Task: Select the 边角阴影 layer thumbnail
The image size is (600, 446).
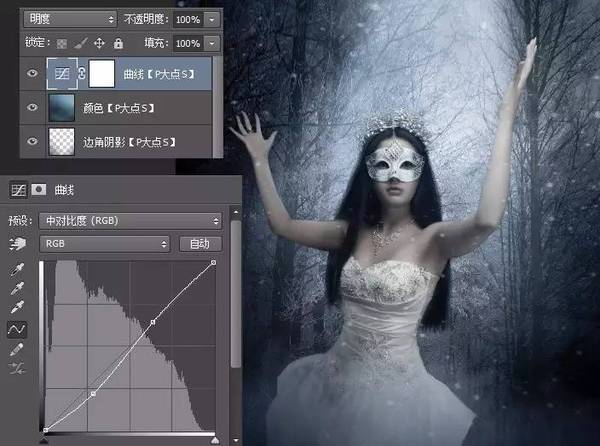Action: pos(62,142)
